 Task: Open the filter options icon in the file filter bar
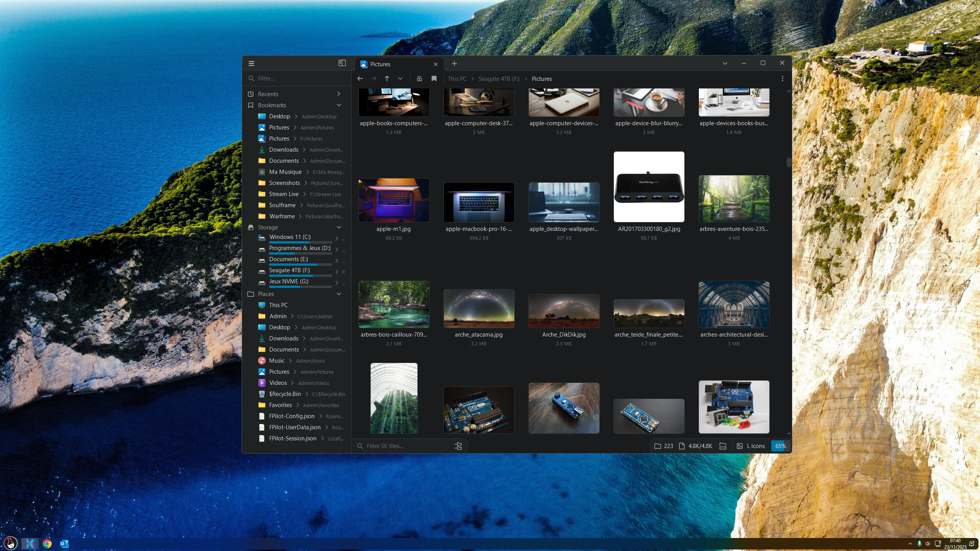(x=458, y=446)
